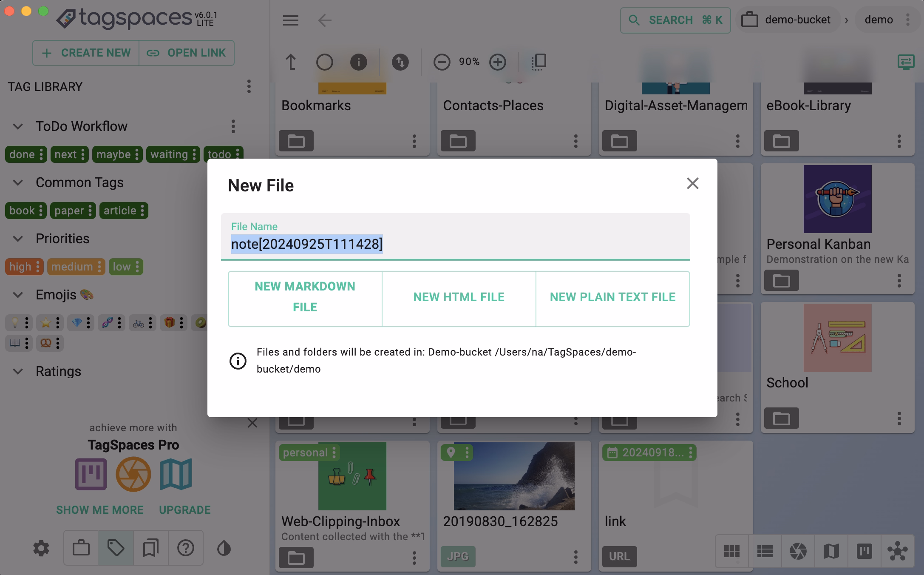Viewport: 924px width, 575px height.
Task: Create a new Markdown file
Action: pos(305,299)
